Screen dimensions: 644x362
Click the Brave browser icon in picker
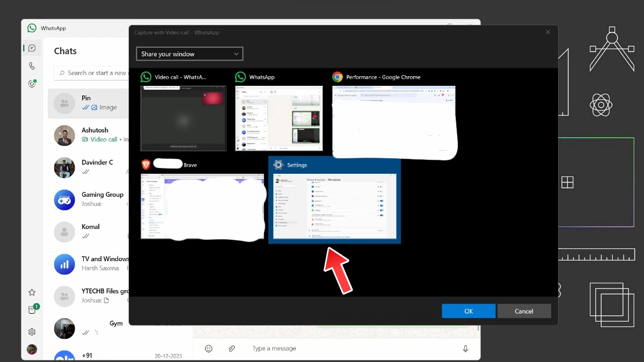click(146, 165)
